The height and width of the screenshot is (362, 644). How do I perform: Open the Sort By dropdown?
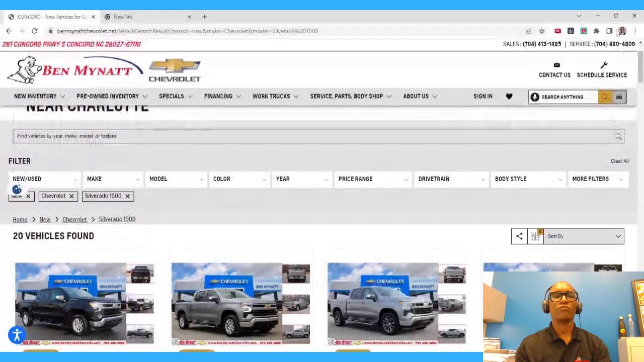pos(584,236)
